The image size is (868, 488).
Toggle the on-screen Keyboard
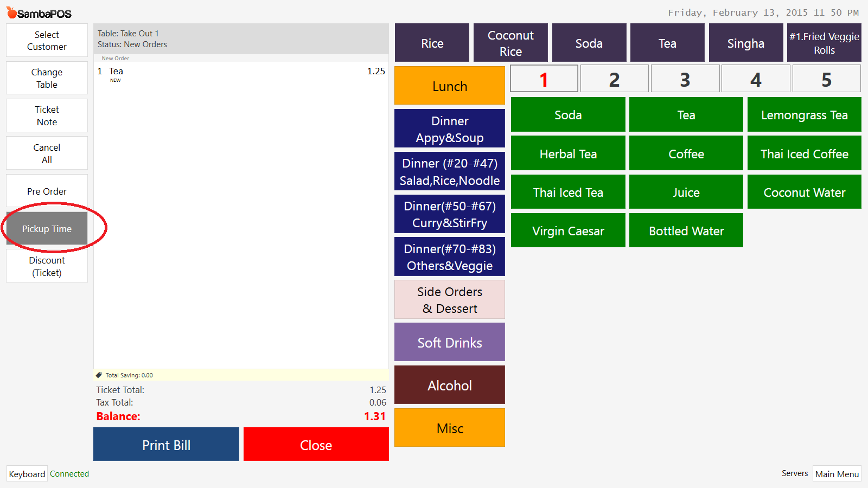click(x=27, y=473)
